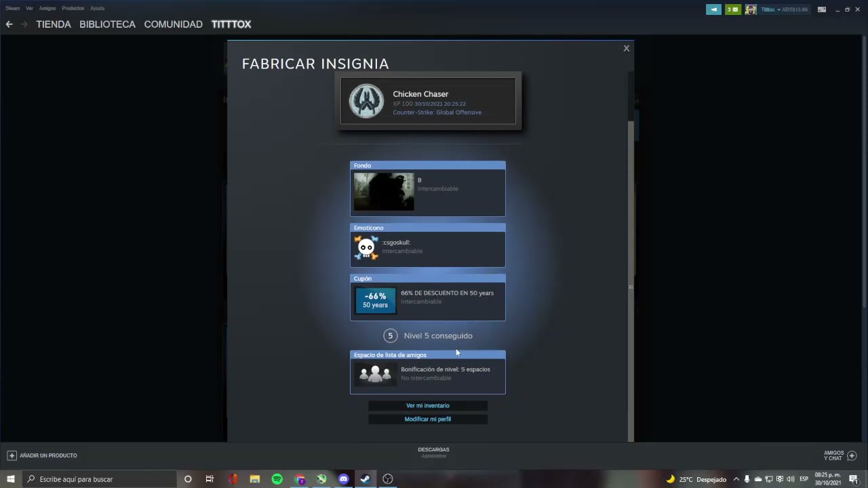Click the Steam taskbar icon
The width and height of the screenshot is (868, 488).
click(365, 479)
